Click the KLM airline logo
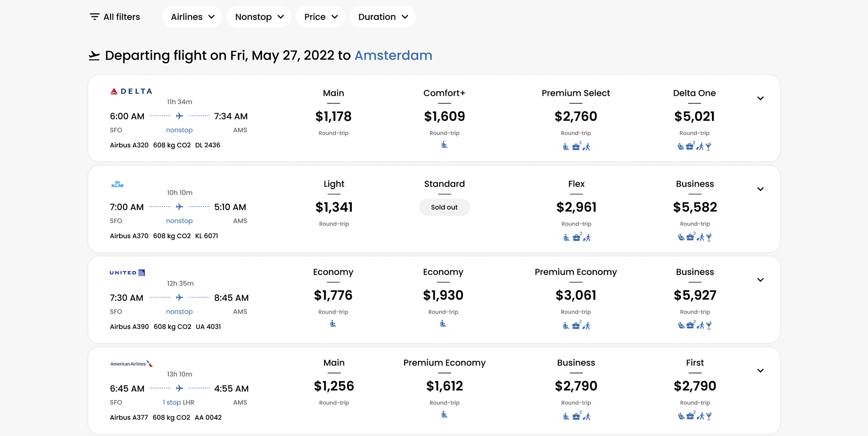This screenshot has width=868, height=436. 117,184
